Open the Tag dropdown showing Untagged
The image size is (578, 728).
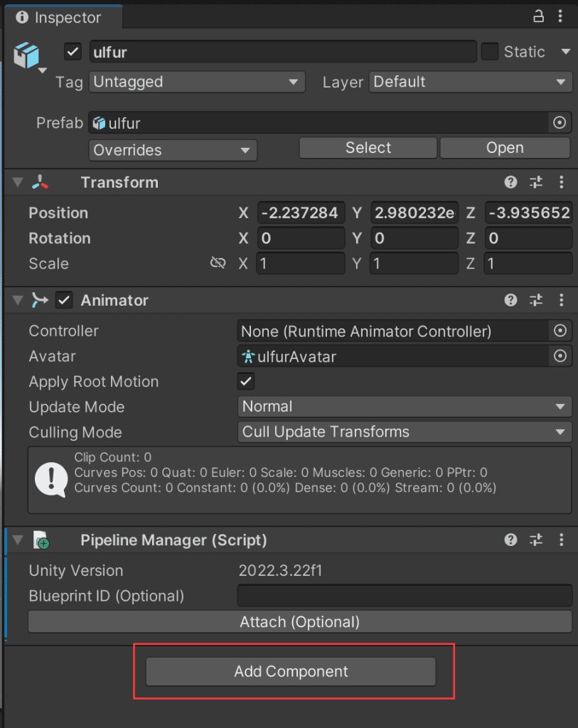point(197,82)
